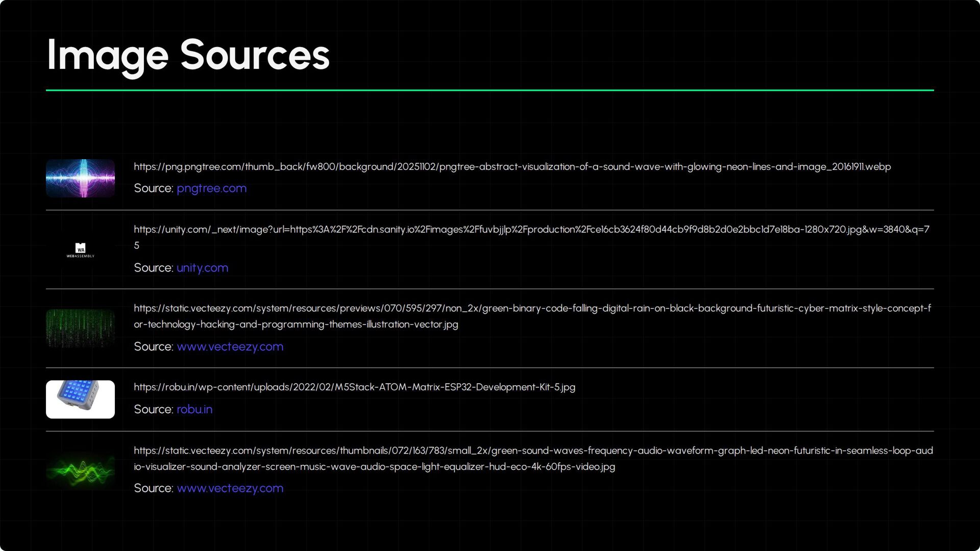Open the robu.in source link
The width and height of the screenshot is (980, 551).
[x=194, y=410]
